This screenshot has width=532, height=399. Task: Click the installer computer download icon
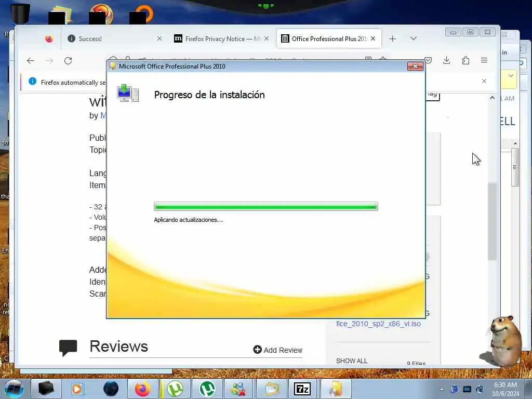[x=128, y=93]
